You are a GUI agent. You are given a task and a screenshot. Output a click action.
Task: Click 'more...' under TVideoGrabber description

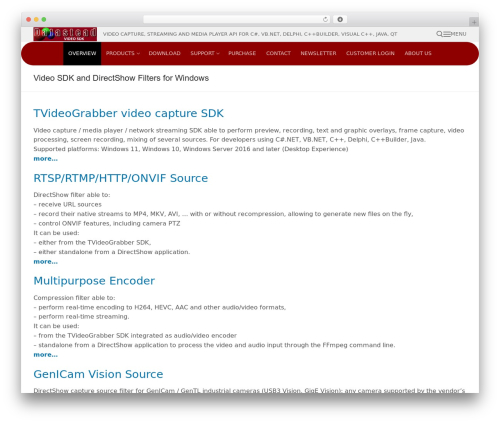[45, 159]
